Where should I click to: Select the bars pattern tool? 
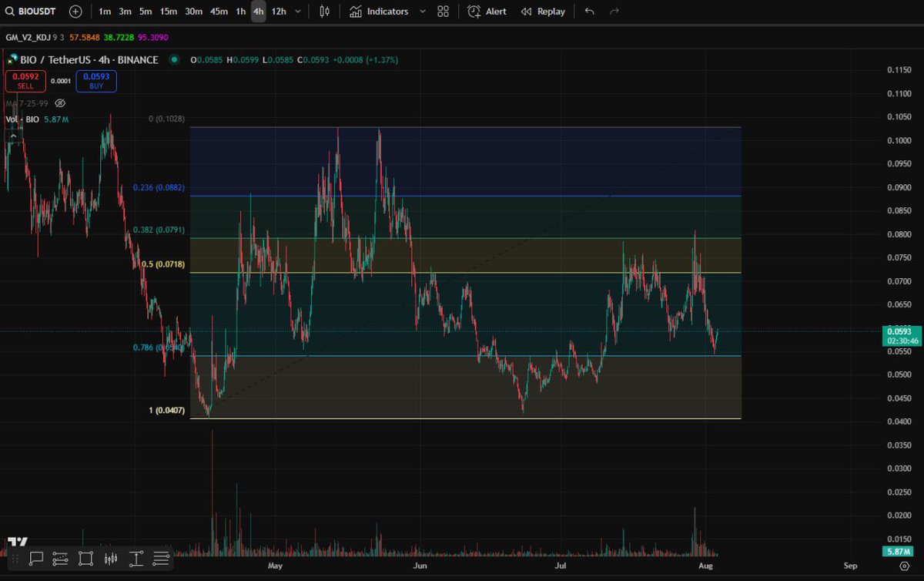tap(111, 559)
